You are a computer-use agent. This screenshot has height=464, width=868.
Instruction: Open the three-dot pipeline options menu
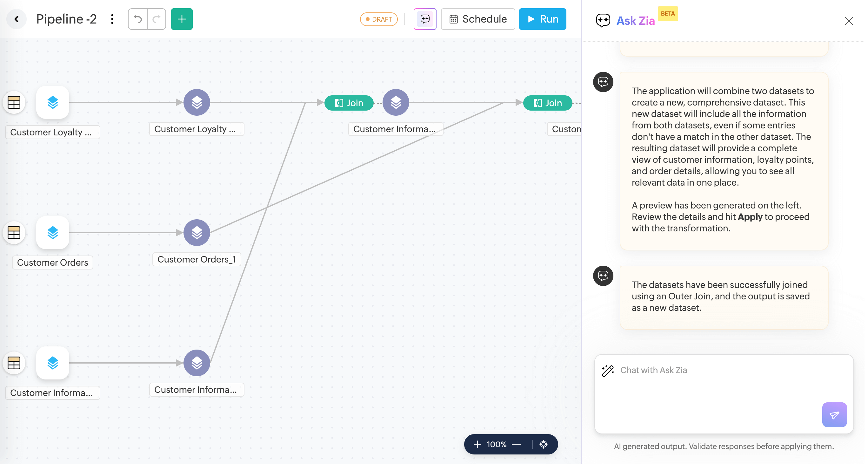112,19
